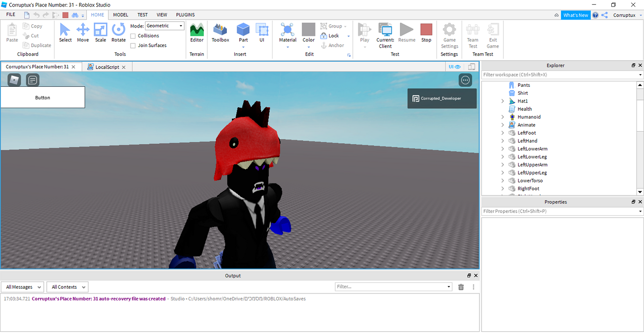Start a Team Test session

tap(472, 35)
